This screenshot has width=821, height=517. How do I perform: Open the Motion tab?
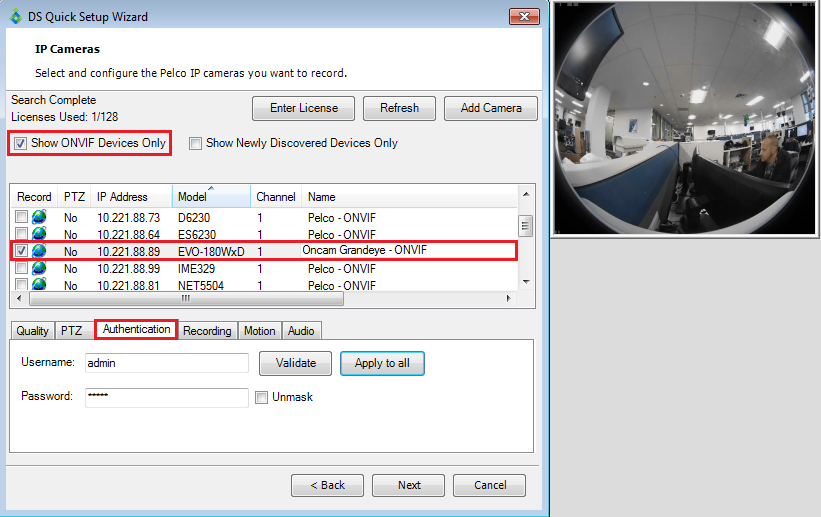coord(260,331)
